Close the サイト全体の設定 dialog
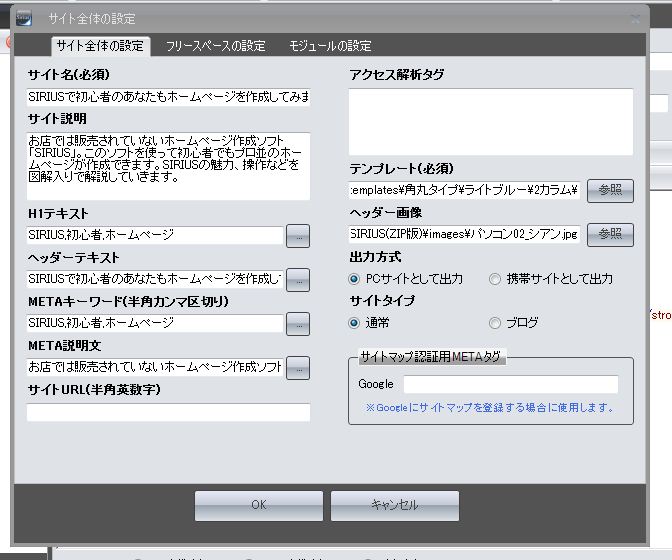This screenshot has height=560, width=672. point(636,18)
